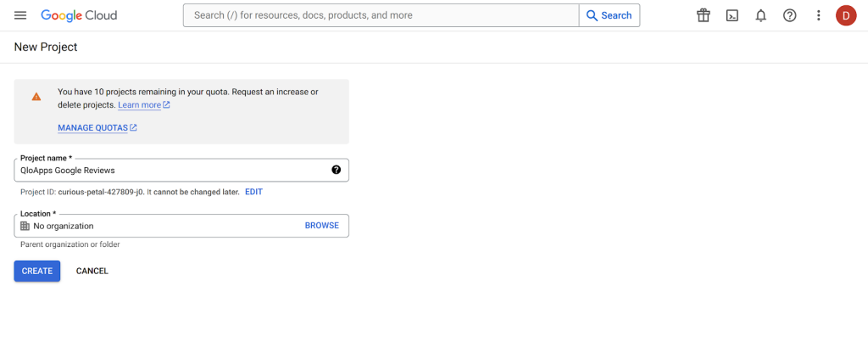
Task: Click the orange warning triangle icon
Action: coord(36,97)
